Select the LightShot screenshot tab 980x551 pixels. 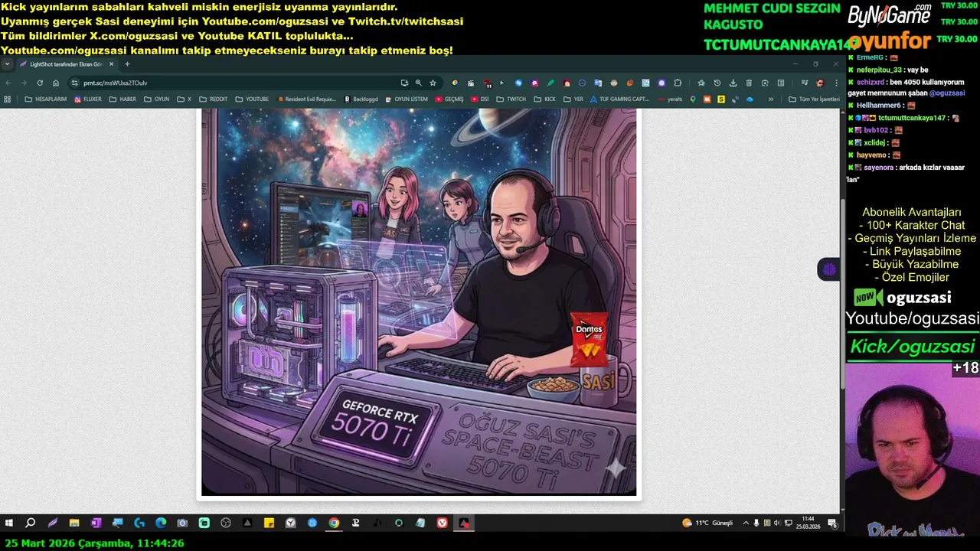pyautogui.click(x=65, y=64)
